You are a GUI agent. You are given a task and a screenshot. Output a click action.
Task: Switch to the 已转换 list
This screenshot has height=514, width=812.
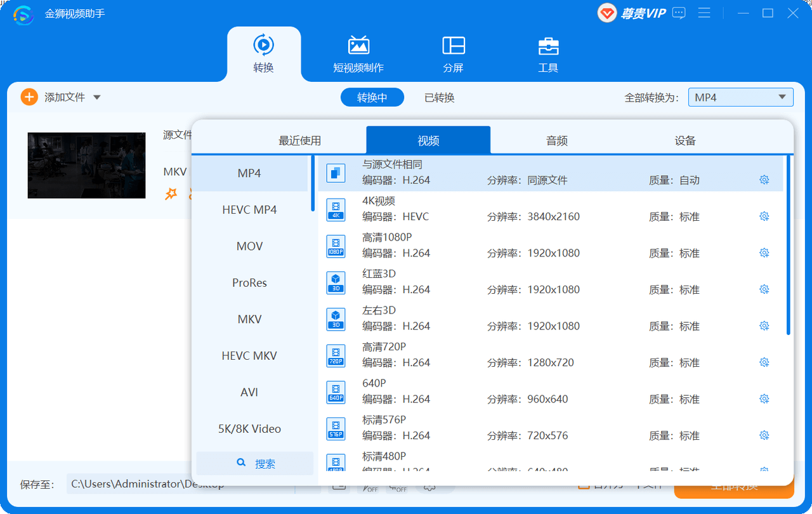pos(440,97)
